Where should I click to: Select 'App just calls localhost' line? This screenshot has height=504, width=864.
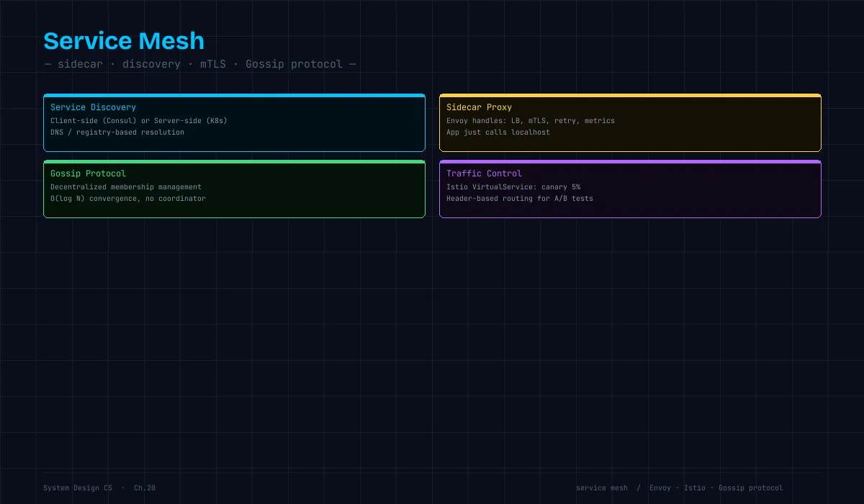pos(498,132)
